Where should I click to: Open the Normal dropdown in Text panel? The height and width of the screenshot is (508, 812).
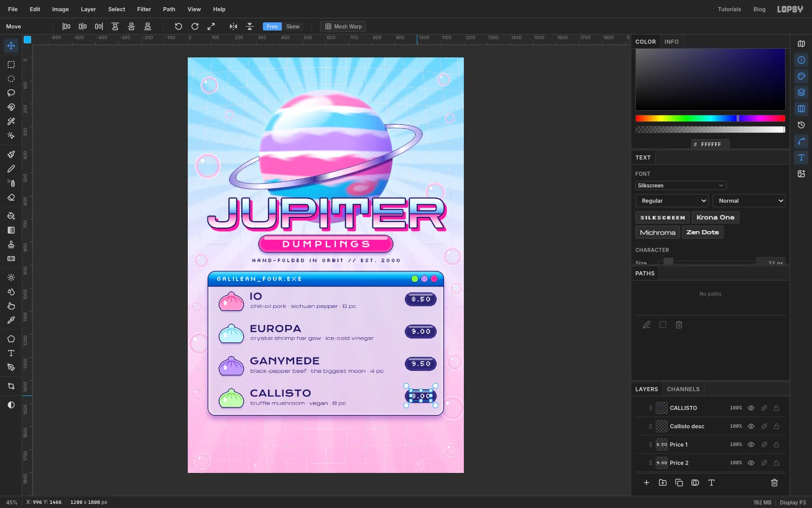coord(749,201)
